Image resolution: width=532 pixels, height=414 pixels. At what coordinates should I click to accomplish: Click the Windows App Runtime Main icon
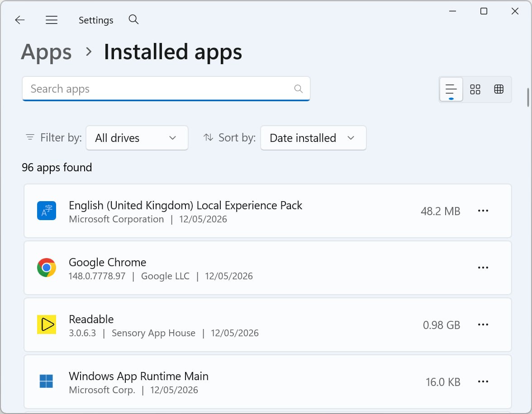click(x=47, y=381)
